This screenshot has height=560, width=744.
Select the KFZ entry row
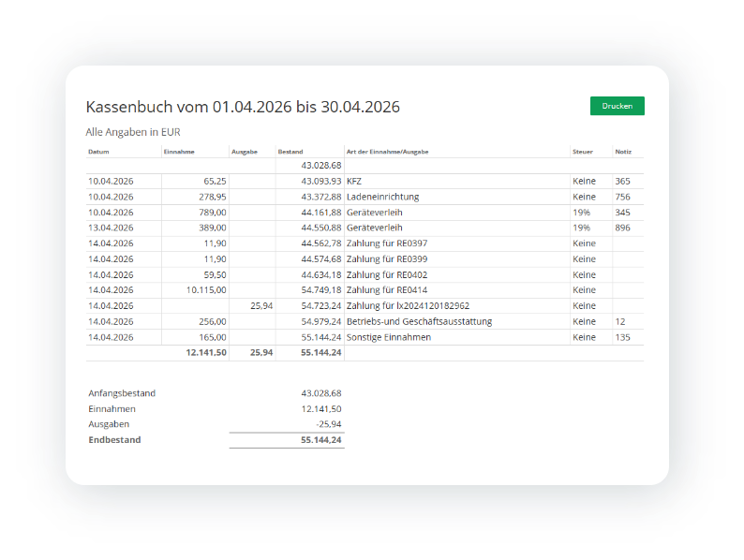click(x=354, y=181)
